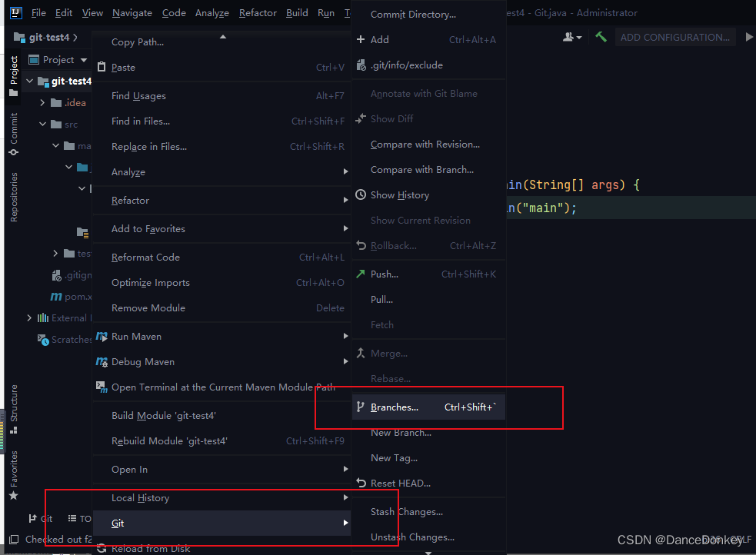Open the Refactor submenu in context menu
Screen dimensions: 756x555
tap(221, 201)
